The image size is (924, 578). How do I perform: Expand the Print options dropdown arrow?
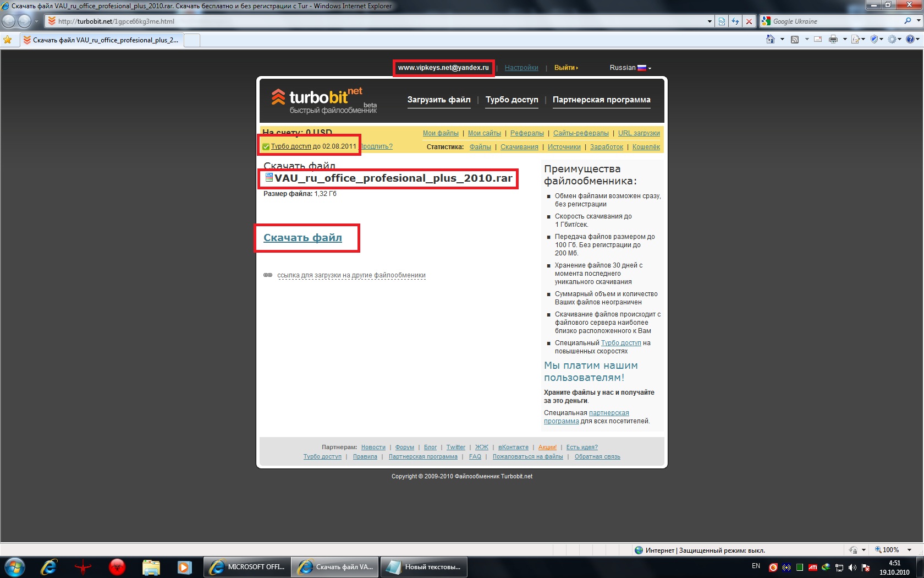[x=844, y=39]
